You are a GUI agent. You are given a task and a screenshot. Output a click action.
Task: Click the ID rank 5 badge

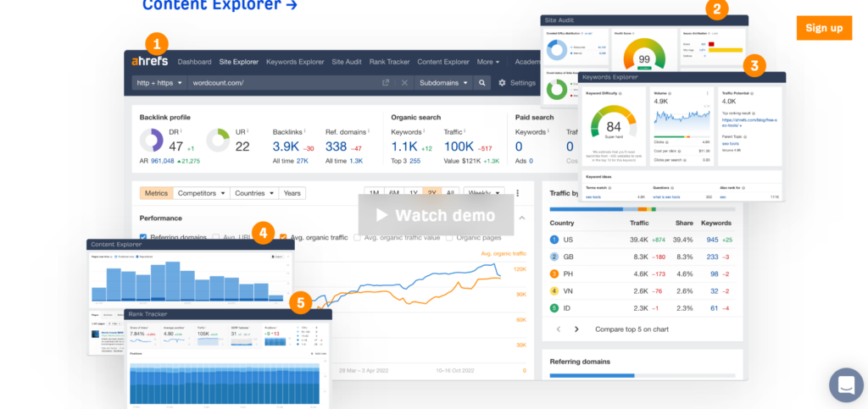tap(554, 308)
